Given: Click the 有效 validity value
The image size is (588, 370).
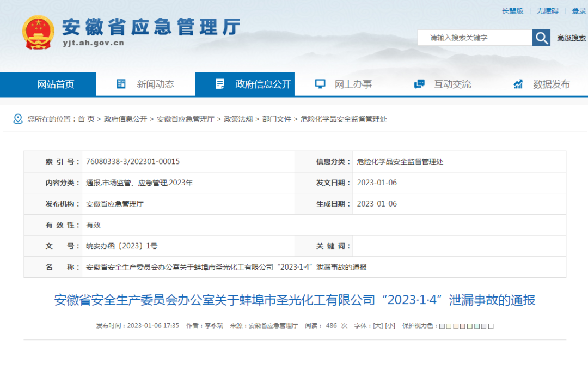Looking at the screenshot, I should pyautogui.click(x=94, y=225).
